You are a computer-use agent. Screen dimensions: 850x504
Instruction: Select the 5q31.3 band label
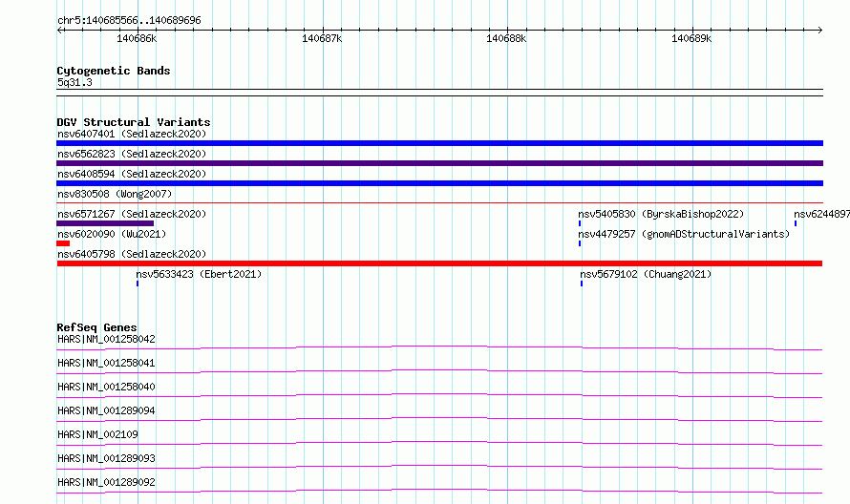click(74, 82)
